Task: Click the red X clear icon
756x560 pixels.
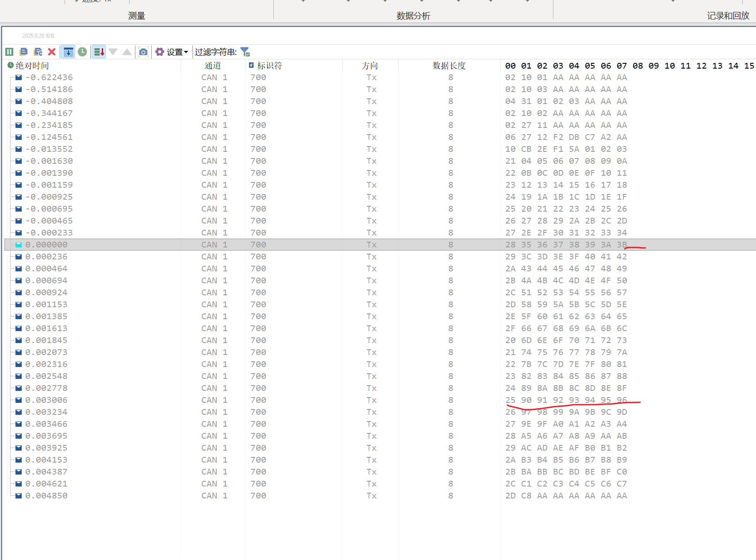Action: tap(52, 52)
